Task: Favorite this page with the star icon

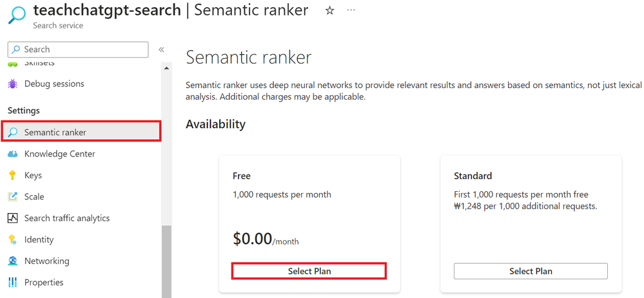Action: 329,11
